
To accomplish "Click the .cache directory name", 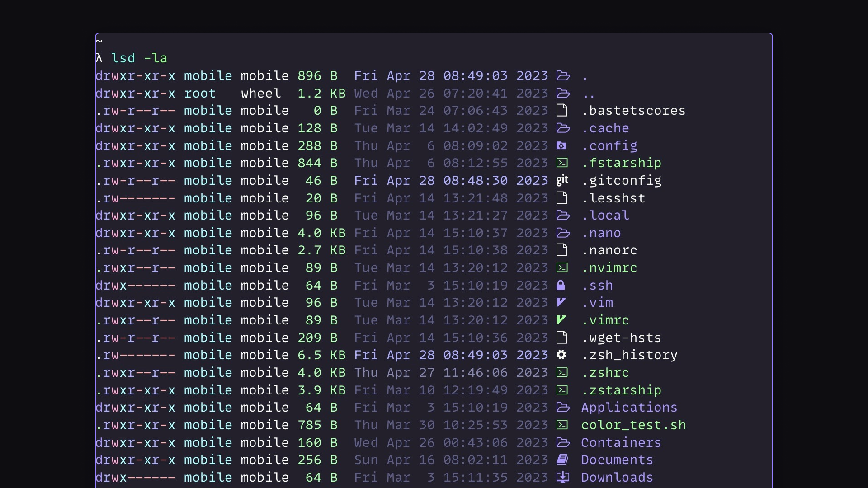I will pyautogui.click(x=605, y=128).
